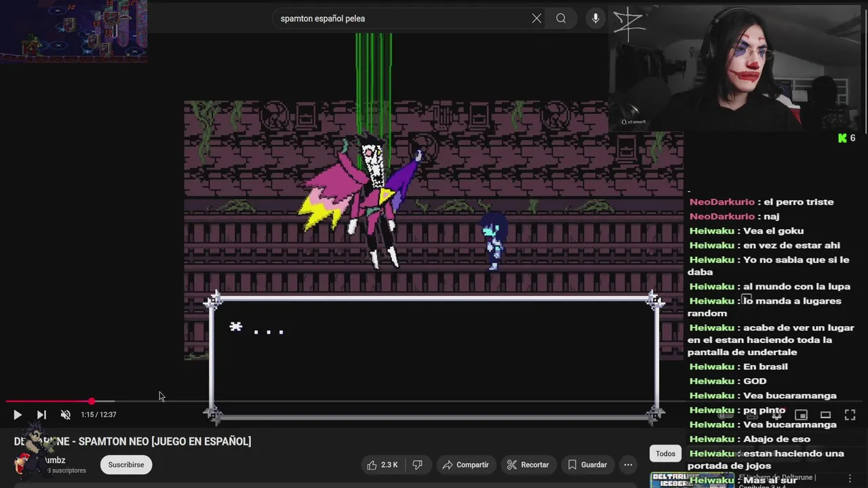Open the Deltarune Iceberg recommended thumbnail
The image size is (868, 488).
coord(692,480)
